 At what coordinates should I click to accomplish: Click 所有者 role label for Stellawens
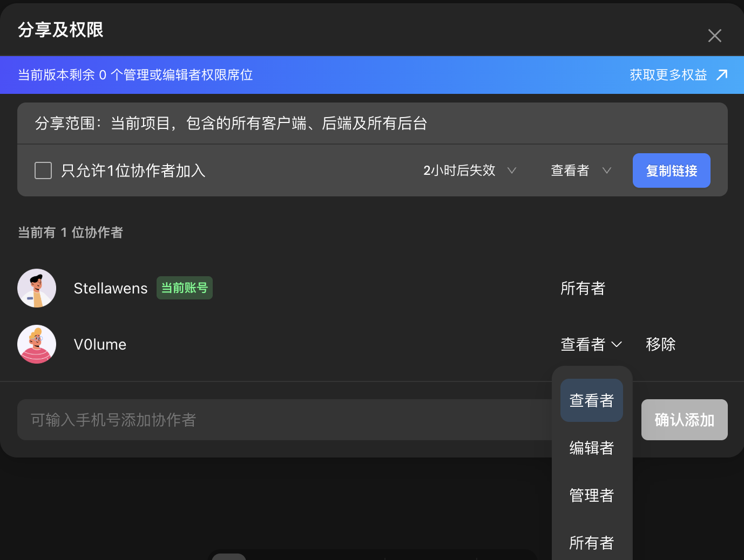(583, 288)
